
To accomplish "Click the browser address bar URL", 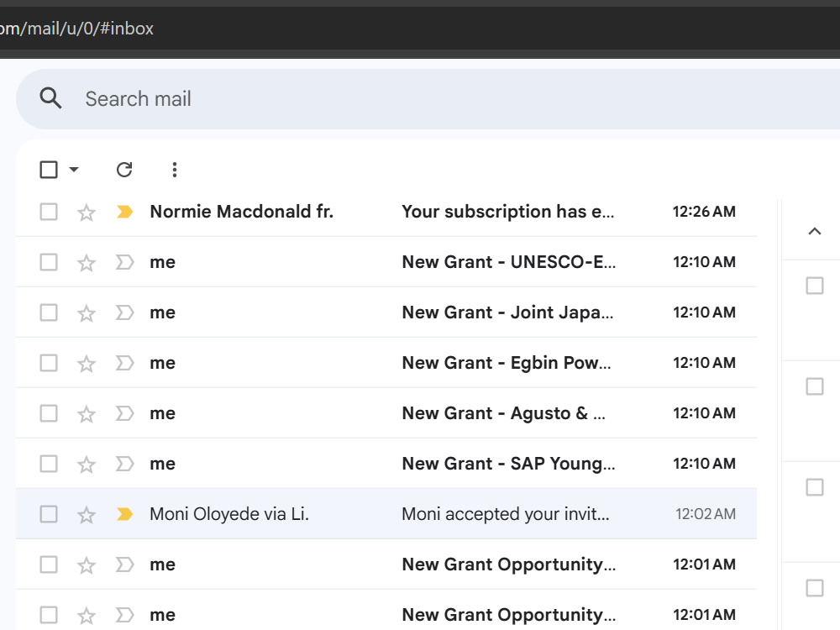I will coord(76,28).
